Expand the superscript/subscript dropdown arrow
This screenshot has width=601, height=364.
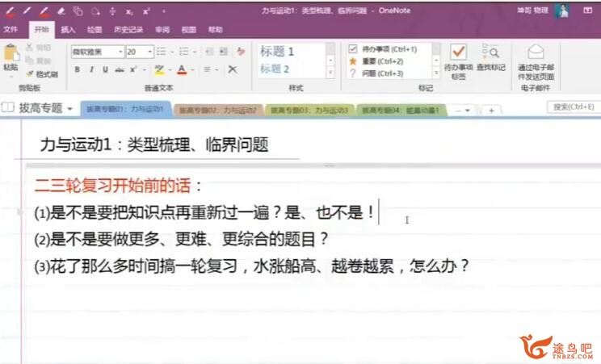click(x=144, y=69)
